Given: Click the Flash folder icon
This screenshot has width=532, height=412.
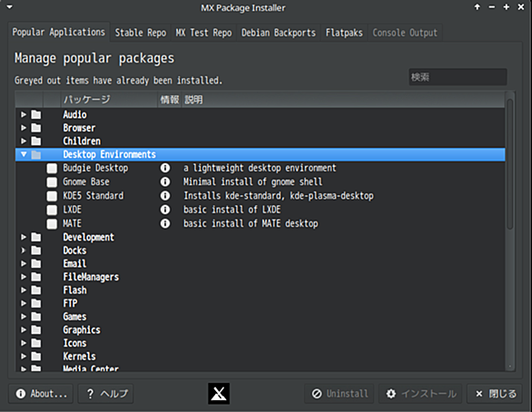Looking at the screenshot, I should [x=36, y=289].
